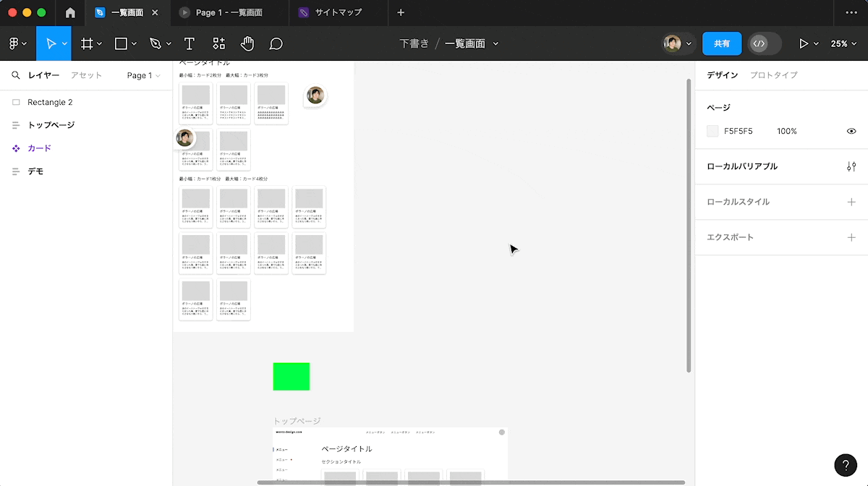Click the avatar cursor near the top cards

tap(315, 95)
